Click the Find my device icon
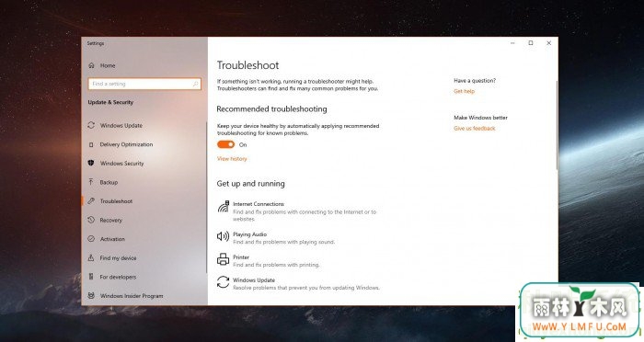Image resolution: width=644 pixels, height=342 pixels. tap(91, 257)
